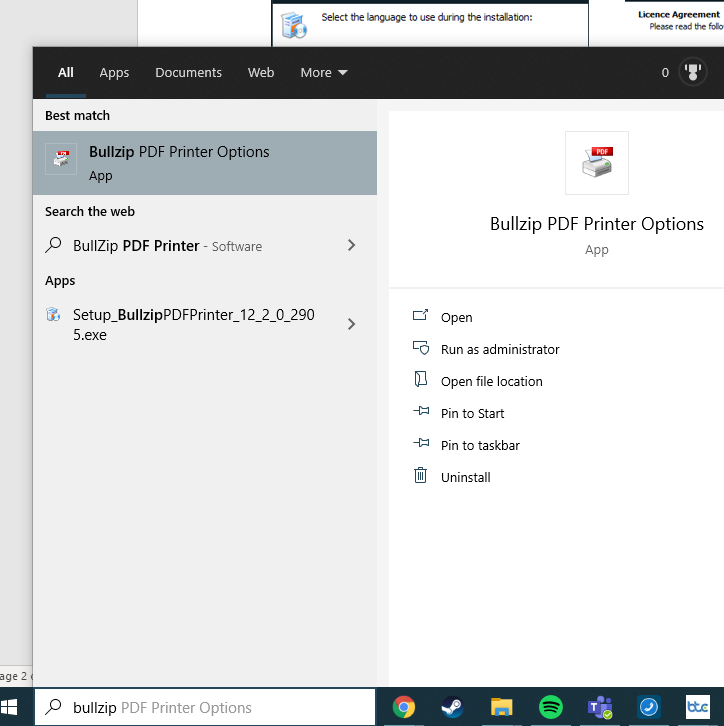Click the blue phone app taskbar icon

pos(649,707)
